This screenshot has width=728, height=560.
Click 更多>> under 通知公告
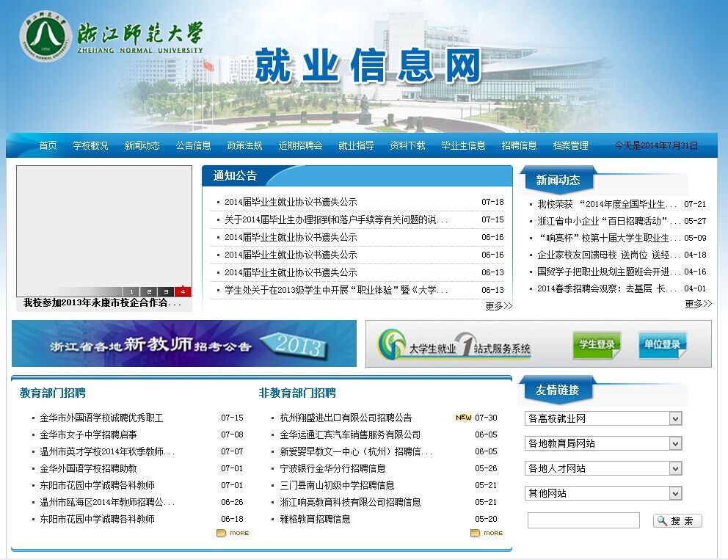click(498, 306)
